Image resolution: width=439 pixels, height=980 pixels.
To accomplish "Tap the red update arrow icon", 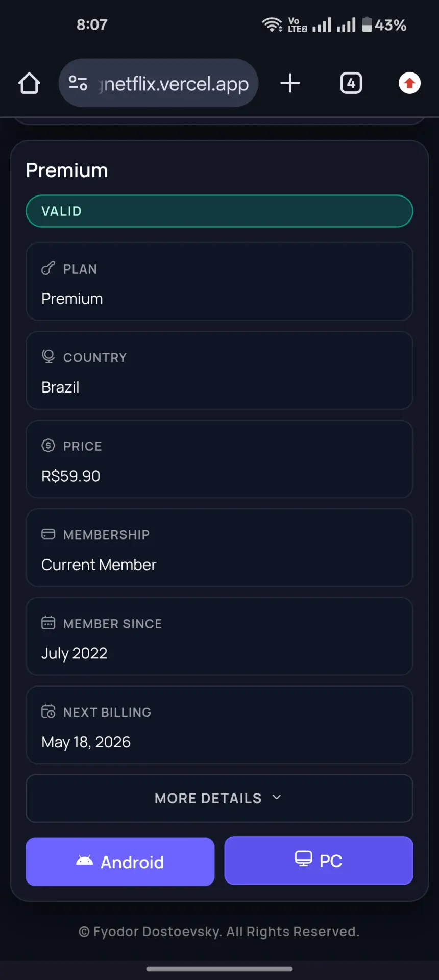I will point(409,83).
